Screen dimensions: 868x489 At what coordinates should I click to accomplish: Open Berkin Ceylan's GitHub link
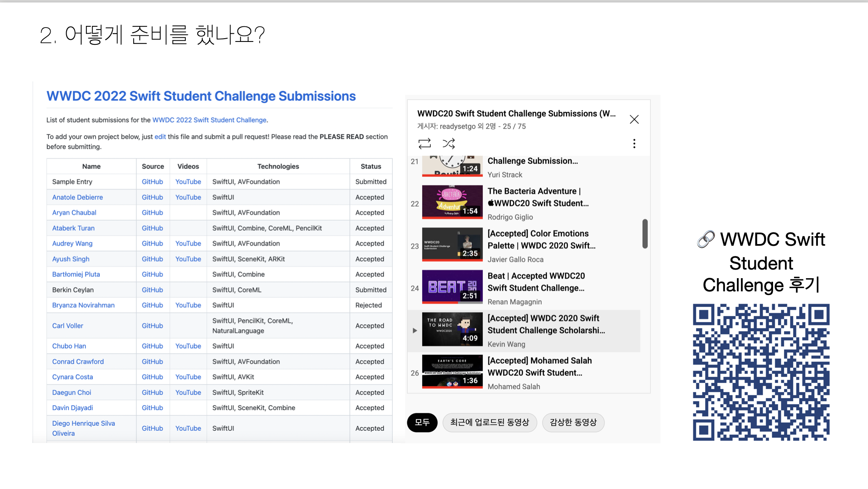tap(152, 290)
